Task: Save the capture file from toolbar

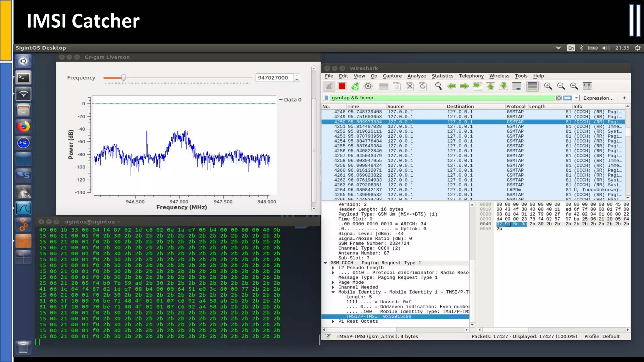Action: point(397,86)
